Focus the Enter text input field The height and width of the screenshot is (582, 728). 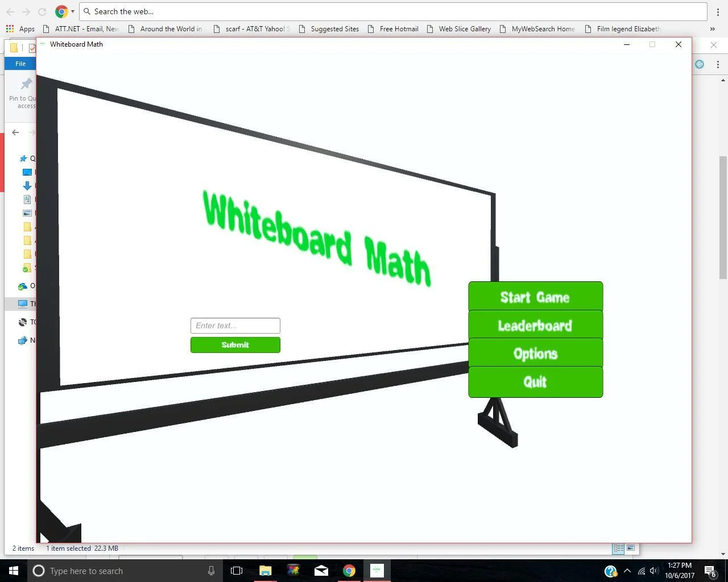point(235,326)
